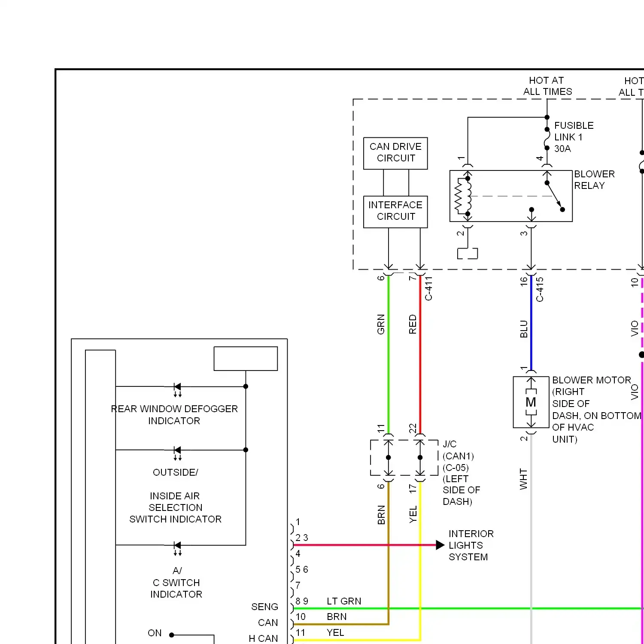This screenshot has width=644, height=644.
Task: Click the WHT wire label
Action: (x=523, y=479)
